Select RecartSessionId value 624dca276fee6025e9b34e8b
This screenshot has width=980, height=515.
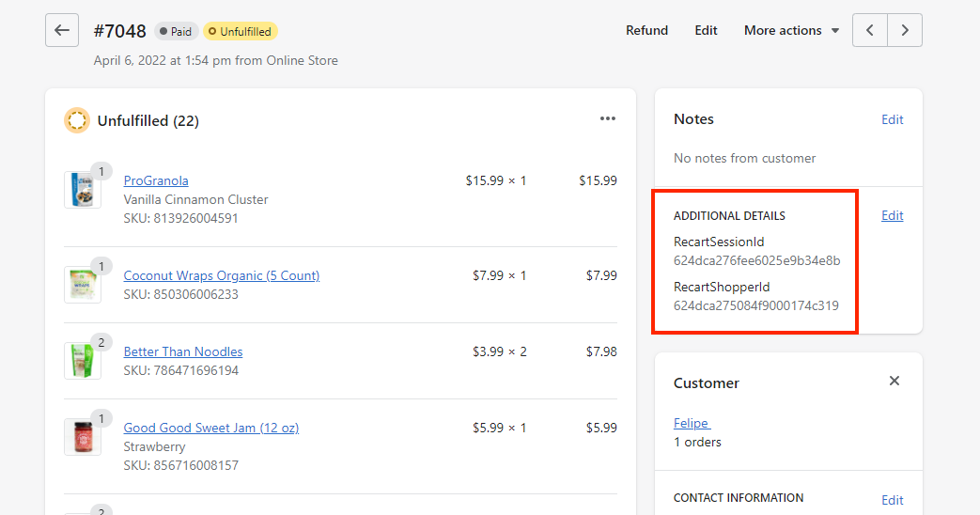coord(757,260)
